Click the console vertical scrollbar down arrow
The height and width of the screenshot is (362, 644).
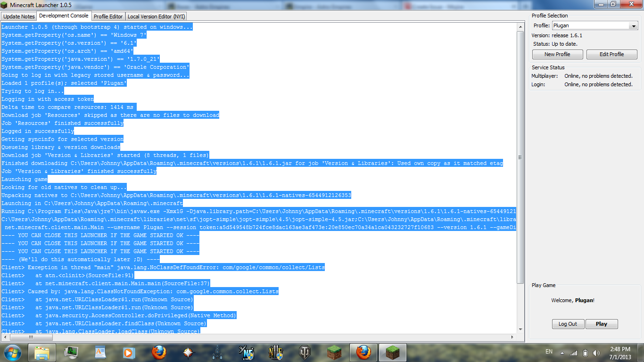[520, 329]
